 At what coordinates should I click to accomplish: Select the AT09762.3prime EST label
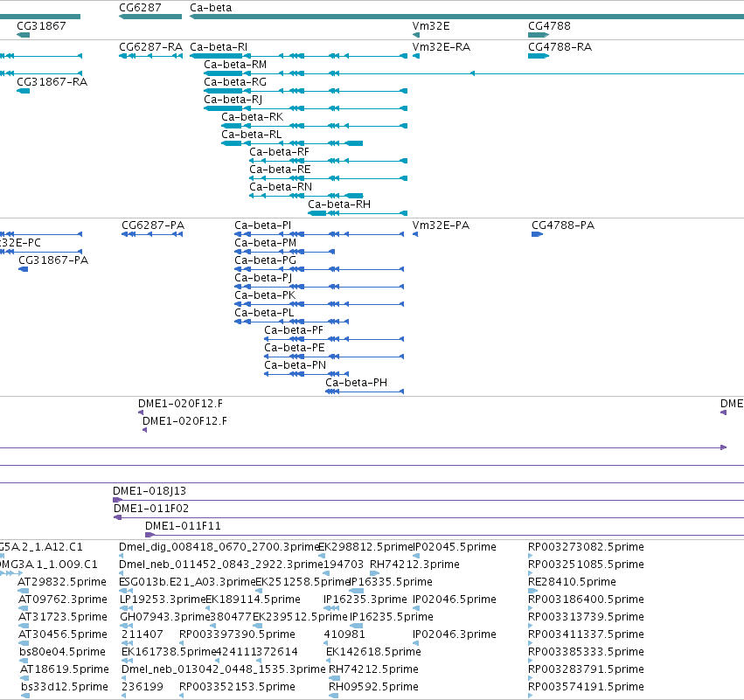[x=63, y=600]
